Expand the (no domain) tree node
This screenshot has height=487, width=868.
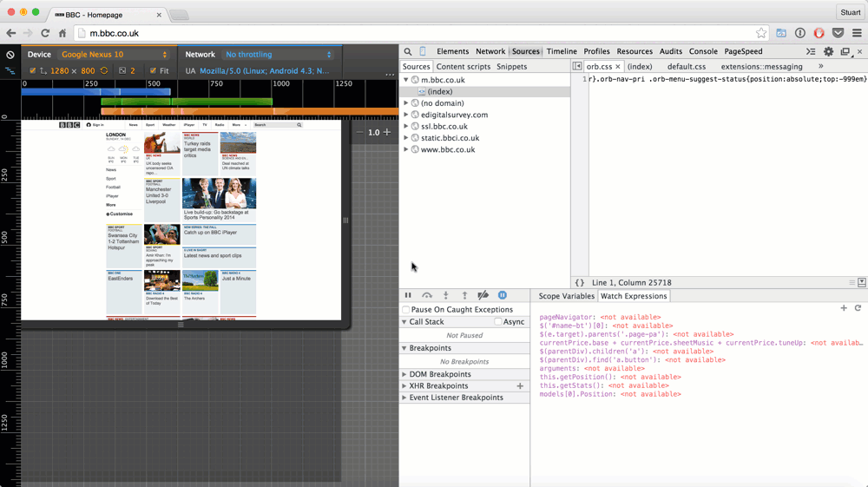click(405, 103)
